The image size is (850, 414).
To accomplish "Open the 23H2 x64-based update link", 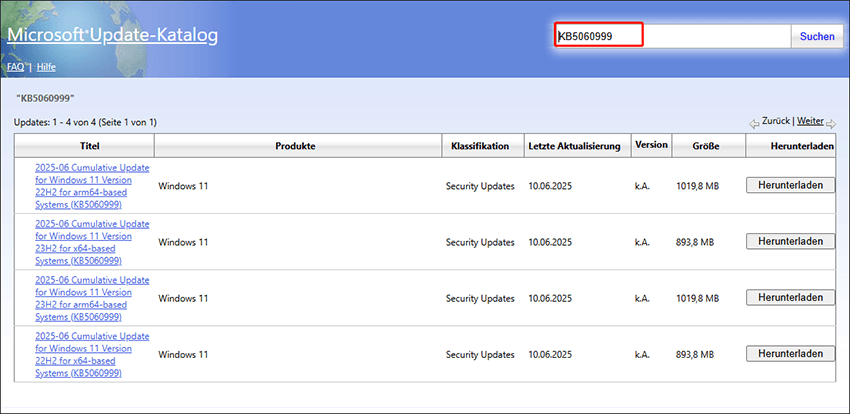I will coord(92,242).
